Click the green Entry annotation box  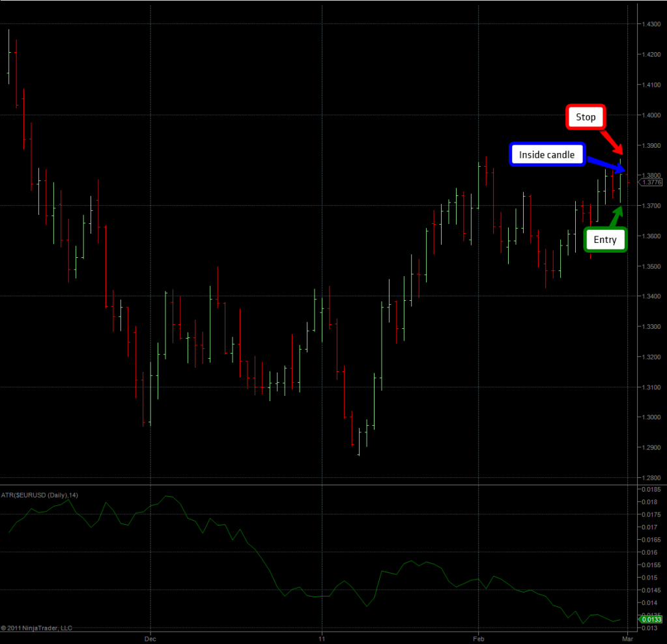[604, 240]
